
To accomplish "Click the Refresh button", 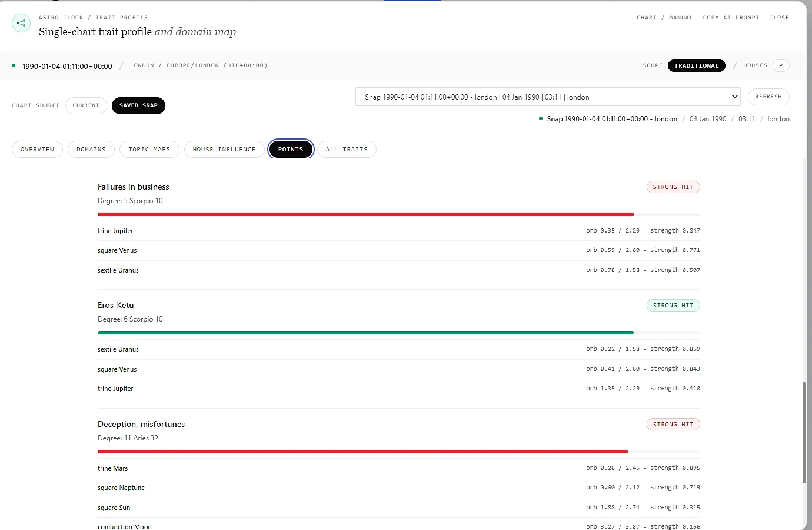I will click(x=768, y=97).
